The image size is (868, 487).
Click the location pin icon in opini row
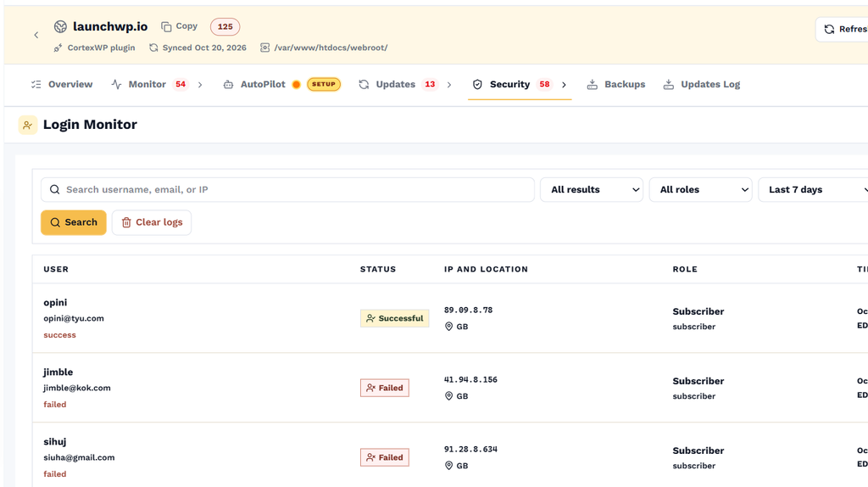coord(449,327)
